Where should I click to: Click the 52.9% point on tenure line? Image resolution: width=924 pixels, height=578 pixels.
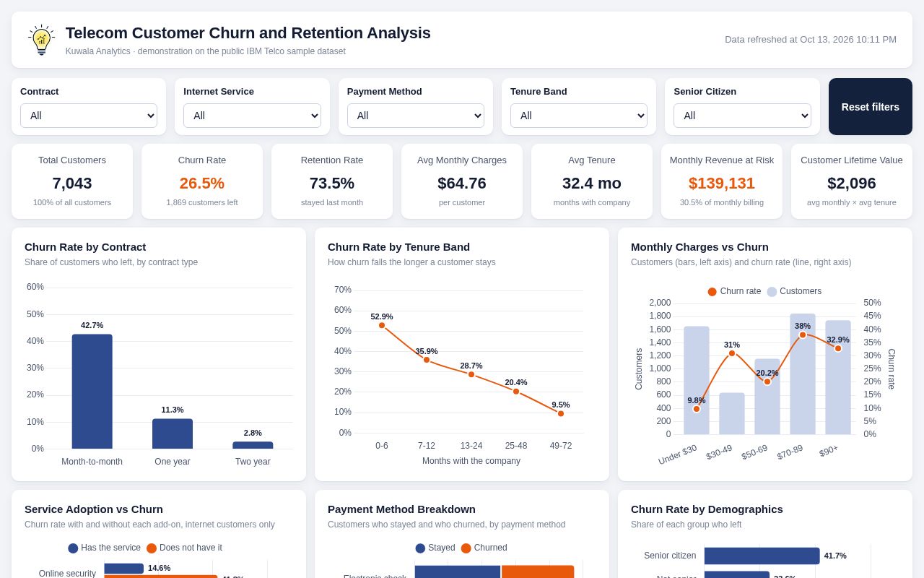pos(382,325)
